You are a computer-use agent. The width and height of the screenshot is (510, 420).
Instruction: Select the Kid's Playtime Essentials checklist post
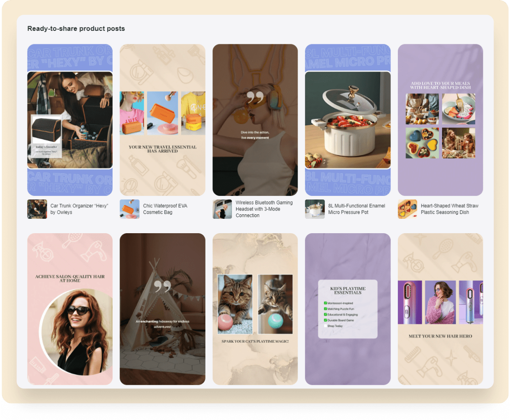tap(348, 309)
